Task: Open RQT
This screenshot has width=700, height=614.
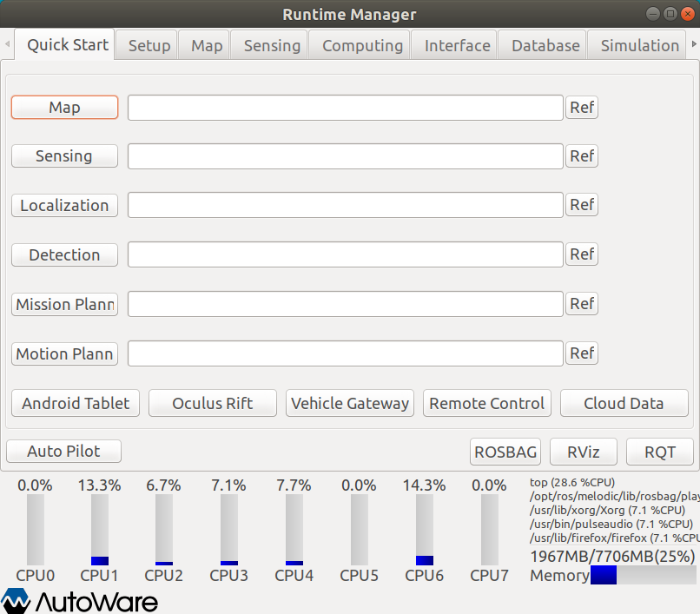Action: [x=660, y=451]
